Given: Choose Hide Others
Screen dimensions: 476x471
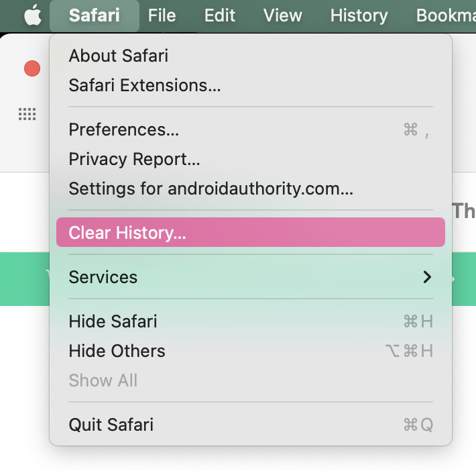Looking at the screenshot, I should [117, 351].
